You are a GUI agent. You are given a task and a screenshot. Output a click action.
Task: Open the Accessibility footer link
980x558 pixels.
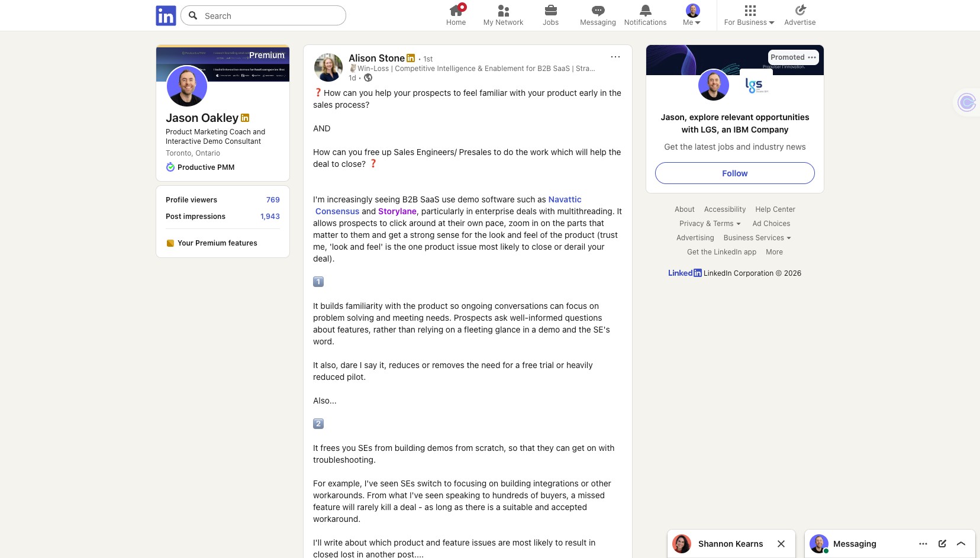(725, 209)
